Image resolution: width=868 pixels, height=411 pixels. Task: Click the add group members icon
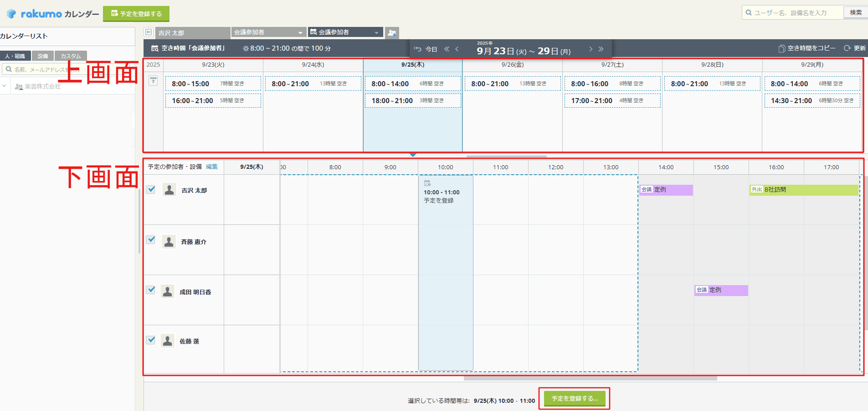[392, 32]
